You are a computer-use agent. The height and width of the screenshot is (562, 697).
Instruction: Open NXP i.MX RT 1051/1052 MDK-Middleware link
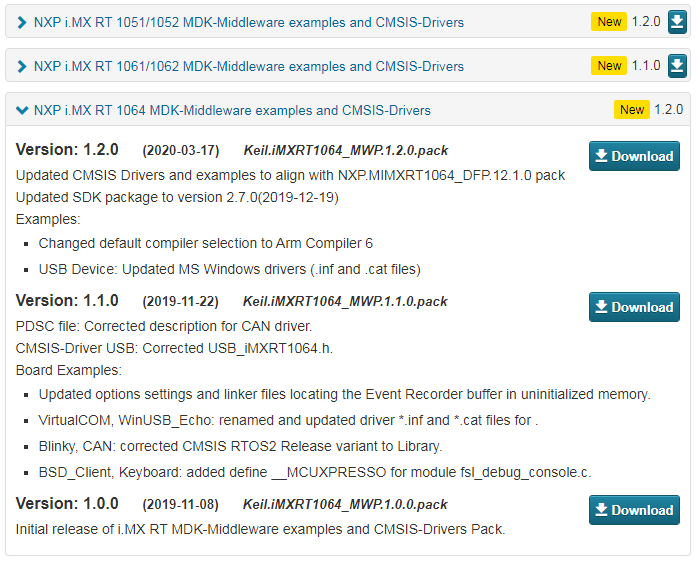click(249, 22)
